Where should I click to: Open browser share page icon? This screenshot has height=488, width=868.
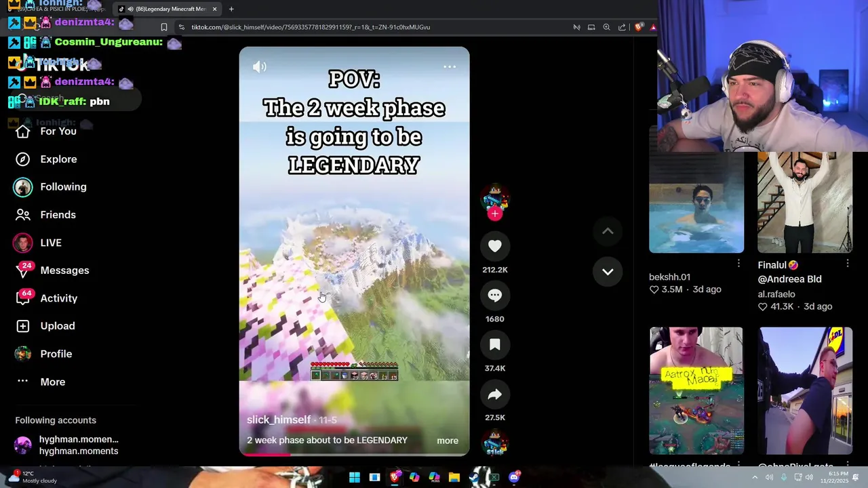coord(622,27)
